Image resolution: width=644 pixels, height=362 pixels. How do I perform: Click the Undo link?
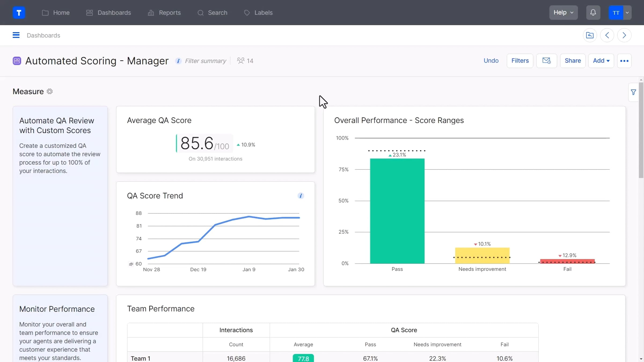(491, 61)
